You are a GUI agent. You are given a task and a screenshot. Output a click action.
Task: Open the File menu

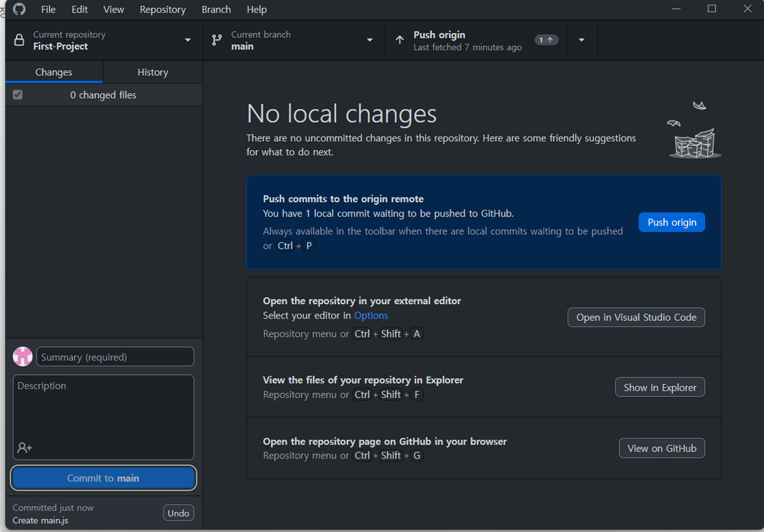coord(48,10)
